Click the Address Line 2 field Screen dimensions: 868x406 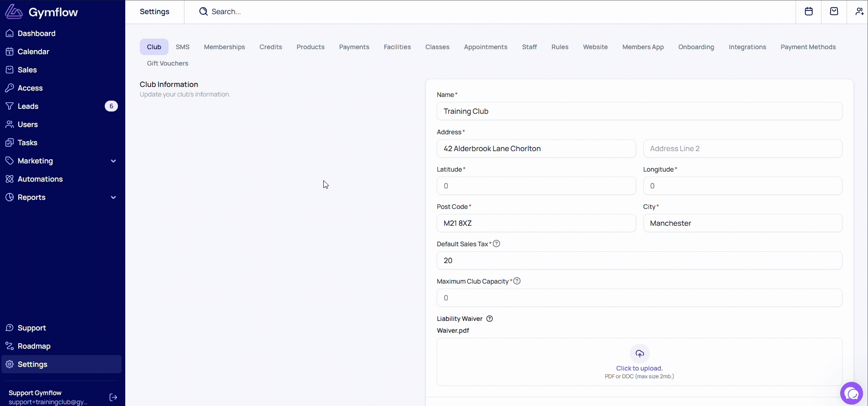[742, 148]
